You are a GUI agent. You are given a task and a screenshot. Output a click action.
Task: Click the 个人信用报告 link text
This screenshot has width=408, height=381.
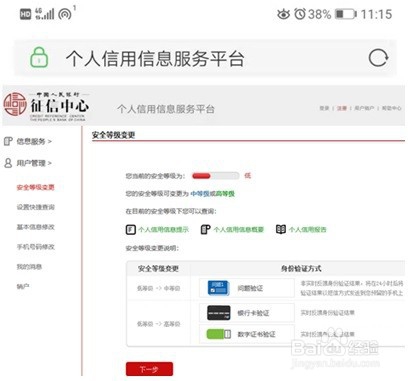point(308,229)
